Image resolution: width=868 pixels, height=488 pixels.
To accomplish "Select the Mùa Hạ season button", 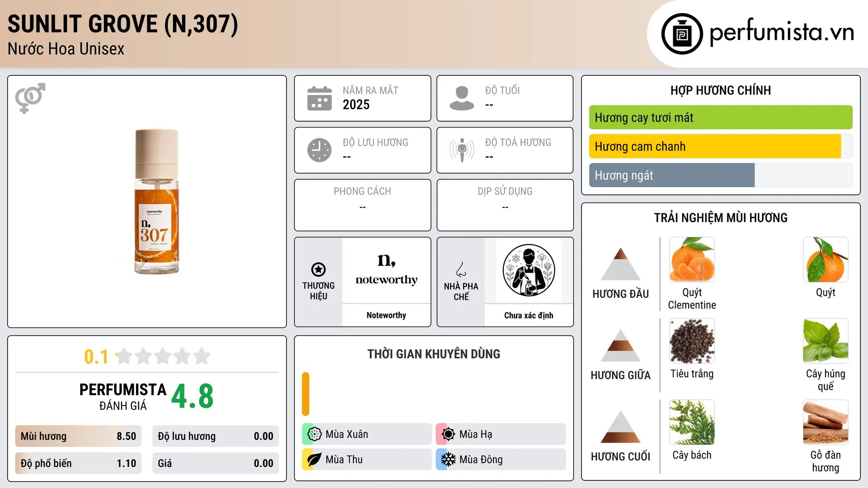I will click(501, 434).
